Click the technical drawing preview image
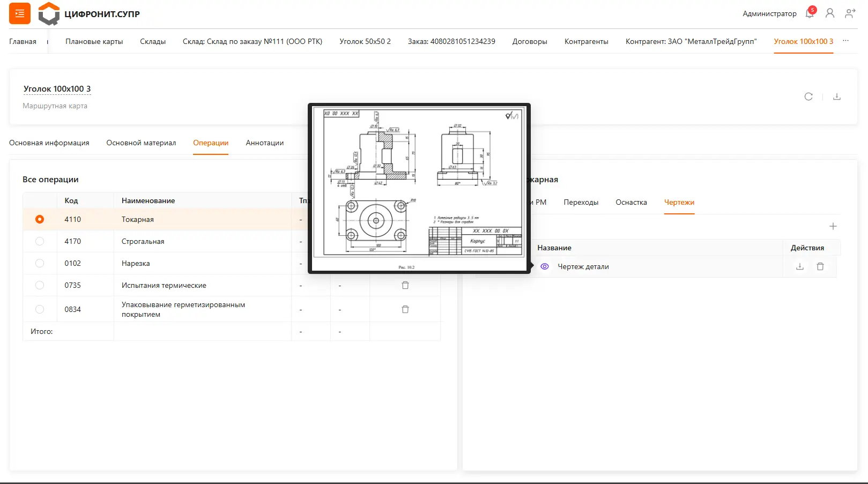The width and height of the screenshot is (868, 484). [419, 188]
